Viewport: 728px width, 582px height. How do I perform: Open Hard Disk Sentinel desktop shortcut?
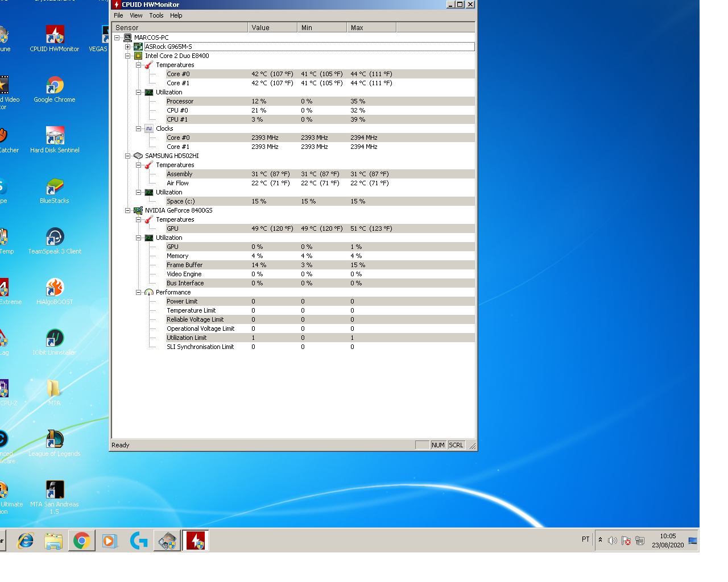[55, 140]
